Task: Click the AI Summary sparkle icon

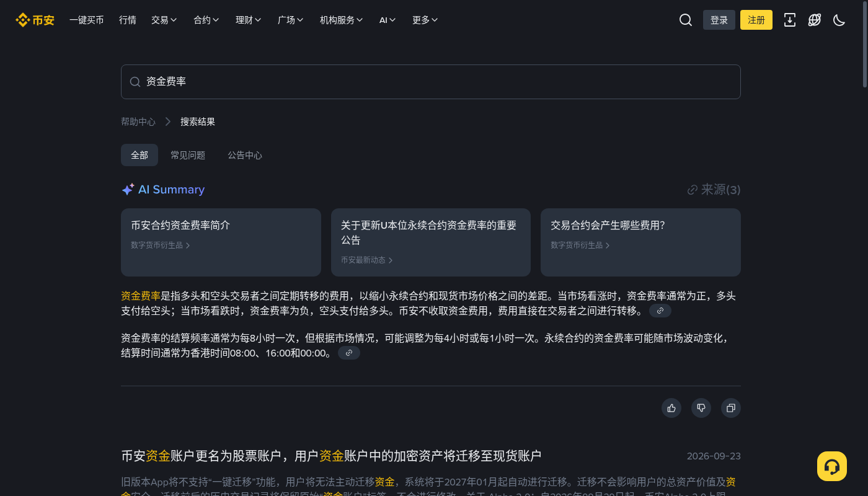Action: pyautogui.click(x=128, y=190)
